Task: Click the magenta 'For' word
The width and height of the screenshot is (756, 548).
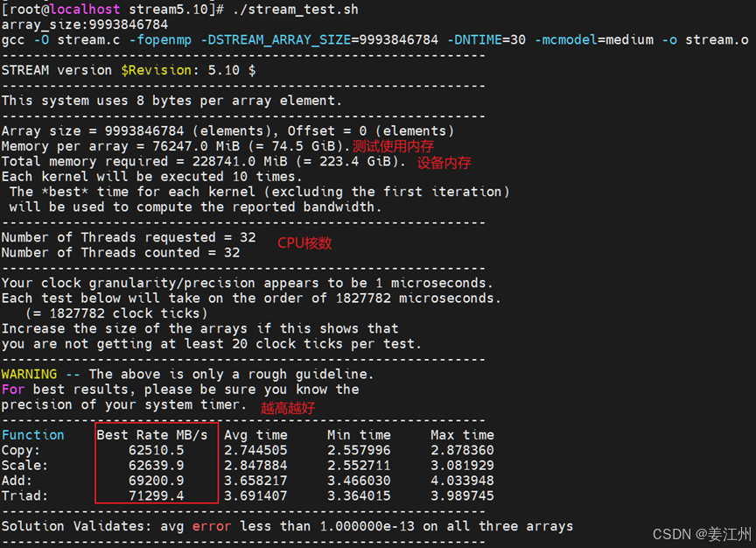Action: pos(13,390)
